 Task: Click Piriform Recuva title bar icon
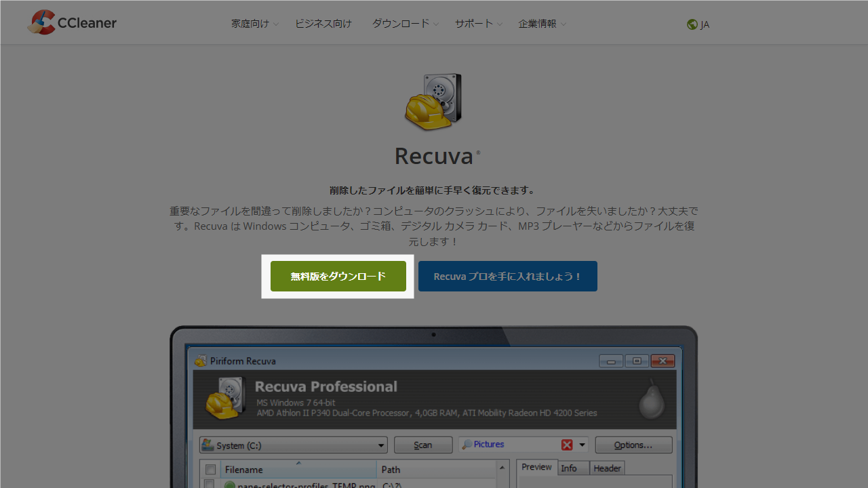[201, 361]
